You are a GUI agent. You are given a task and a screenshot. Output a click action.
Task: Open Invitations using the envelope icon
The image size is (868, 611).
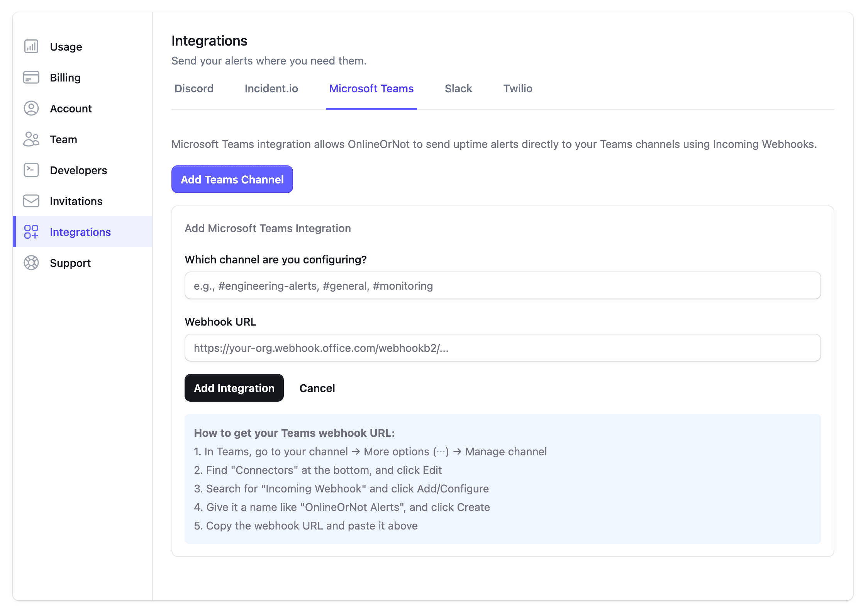31,201
